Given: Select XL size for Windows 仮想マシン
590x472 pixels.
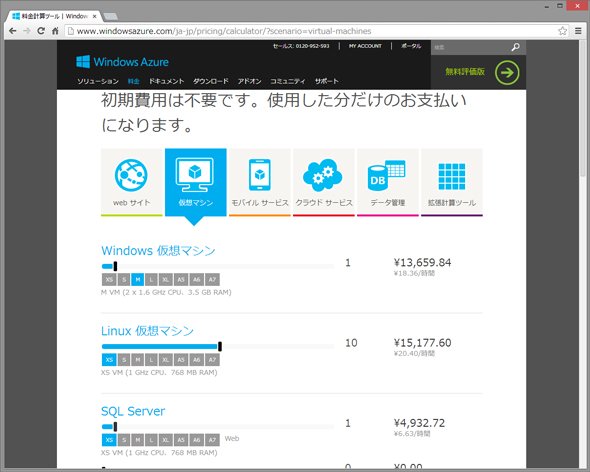Looking at the screenshot, I should (x=166, y=279).
